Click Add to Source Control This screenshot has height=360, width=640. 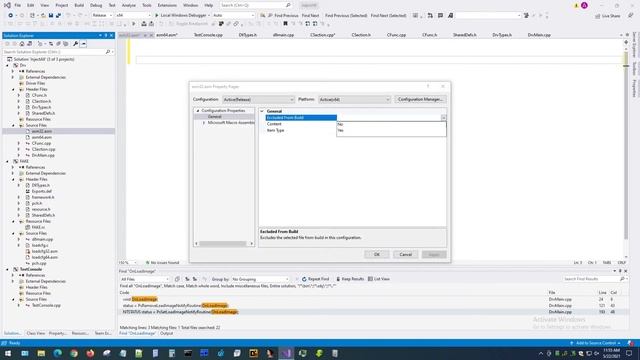[x=596, y=343]
